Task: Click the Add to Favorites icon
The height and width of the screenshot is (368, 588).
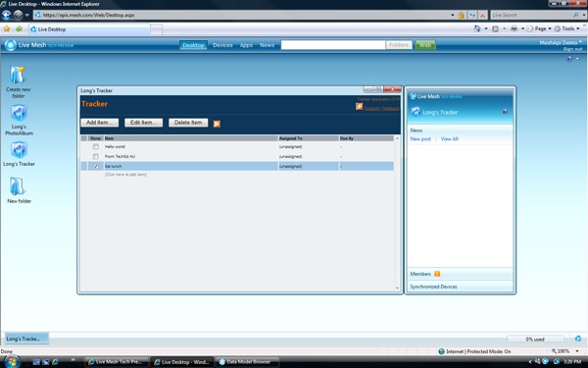Action: coord(19,28)
